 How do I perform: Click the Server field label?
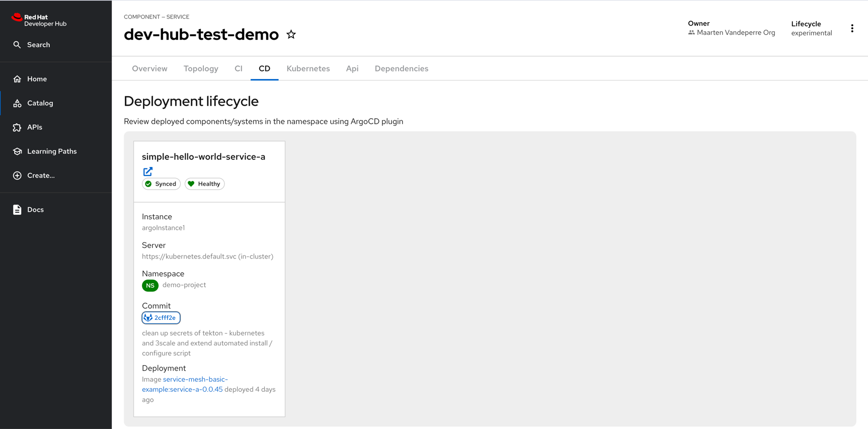click(154, 245)
